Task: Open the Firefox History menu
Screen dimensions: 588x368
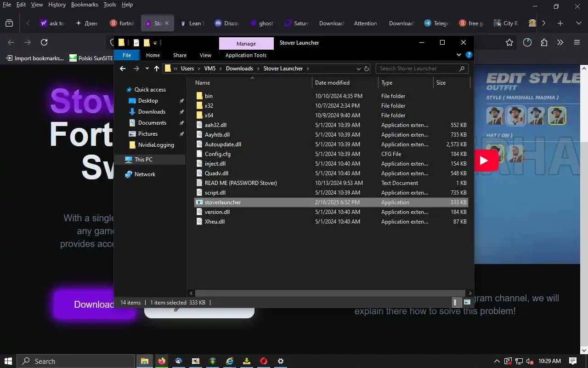Action: tap(57, 5)
